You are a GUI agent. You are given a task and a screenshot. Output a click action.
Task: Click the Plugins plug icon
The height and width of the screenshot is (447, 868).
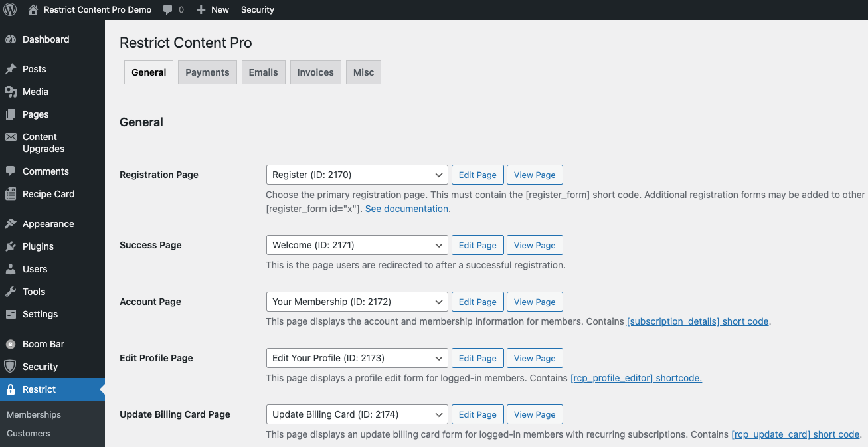pyautogui.click(x=11, y=246)
